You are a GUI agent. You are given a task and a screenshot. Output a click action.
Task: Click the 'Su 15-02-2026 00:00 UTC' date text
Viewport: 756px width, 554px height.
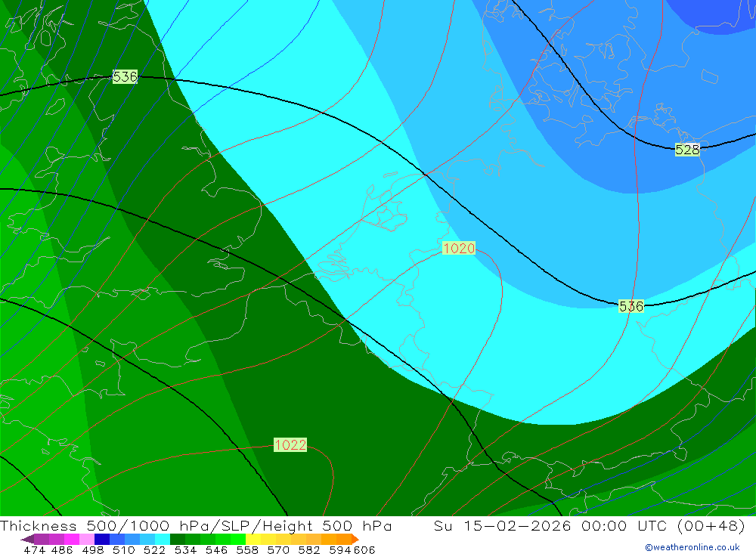pyautogui.click(x=550, y=525)
